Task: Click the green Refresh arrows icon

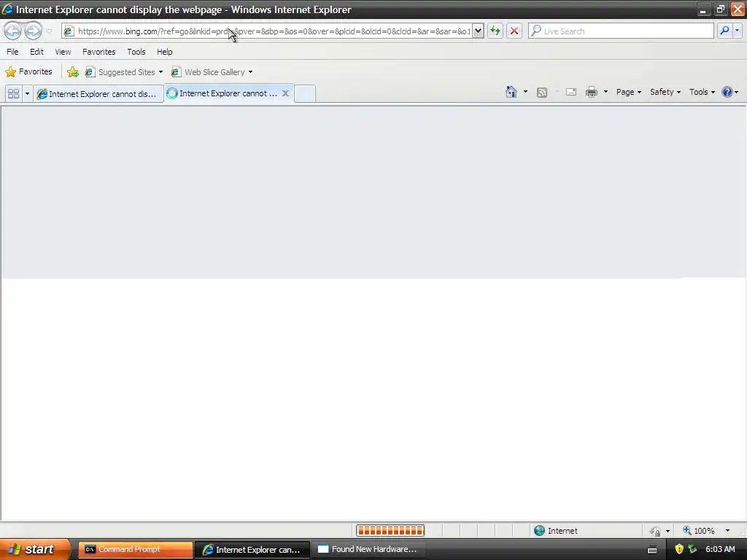Action: tap(495, 31)
